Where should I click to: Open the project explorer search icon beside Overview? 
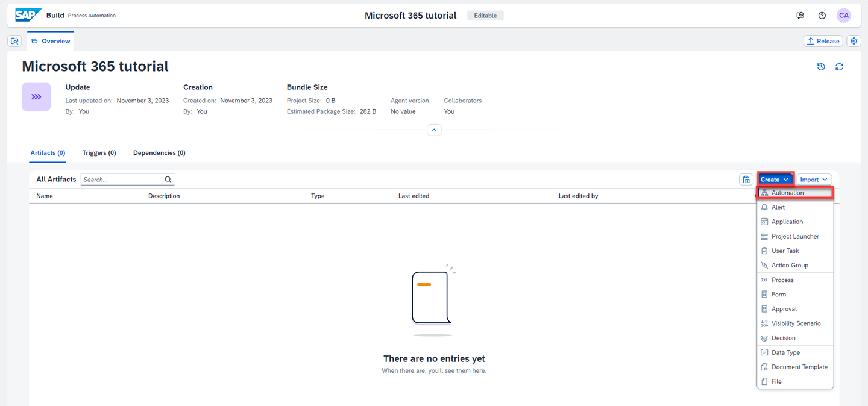pos(15,41)
